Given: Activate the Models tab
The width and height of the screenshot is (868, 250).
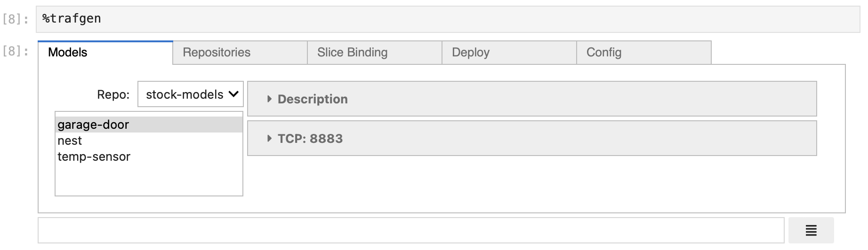Looking at the screenshot, I should click(x=105, y=52).
